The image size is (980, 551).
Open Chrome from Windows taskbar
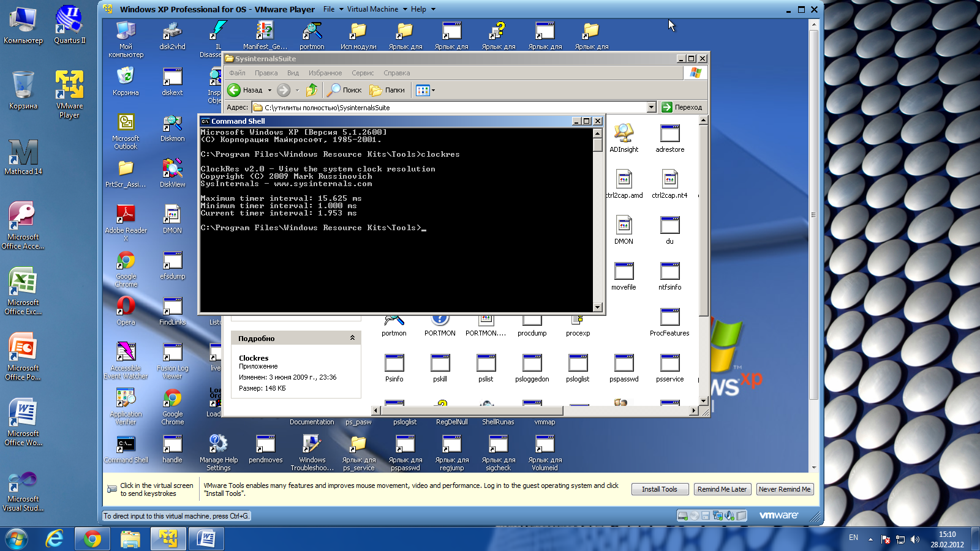(92, 539)
